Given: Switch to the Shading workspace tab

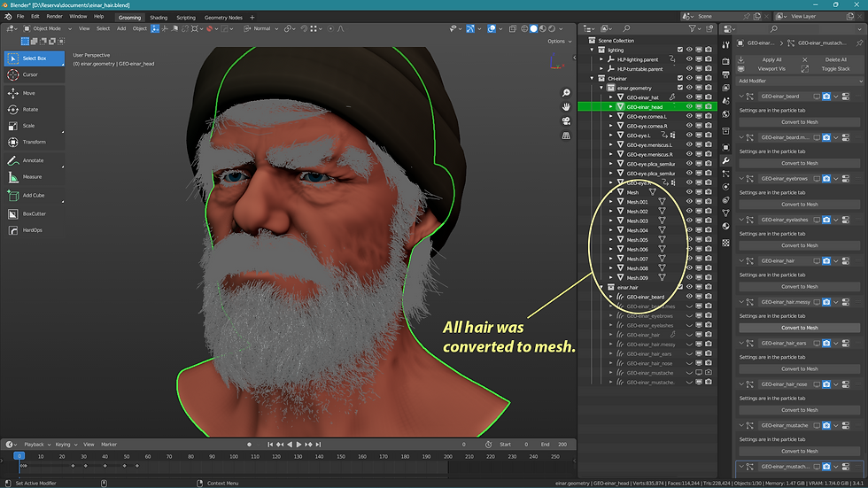Looking at the screenshot, I should [x=158, y=17].
